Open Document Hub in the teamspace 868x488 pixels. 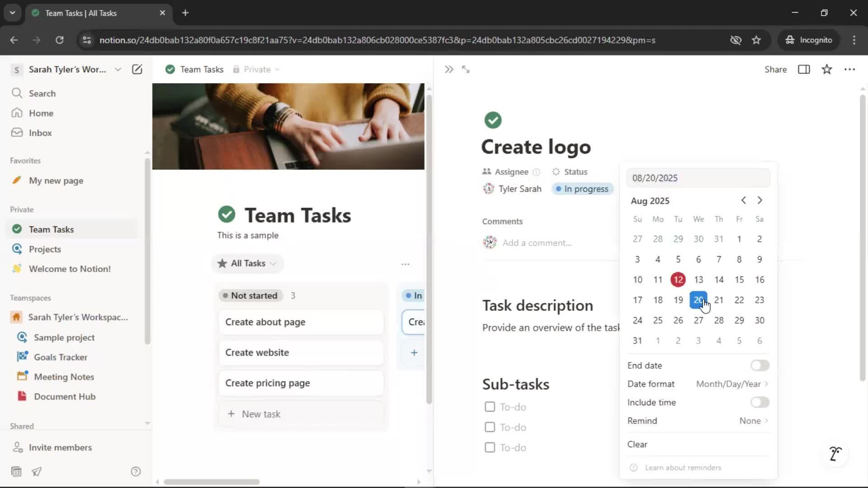tap(65, 397)
